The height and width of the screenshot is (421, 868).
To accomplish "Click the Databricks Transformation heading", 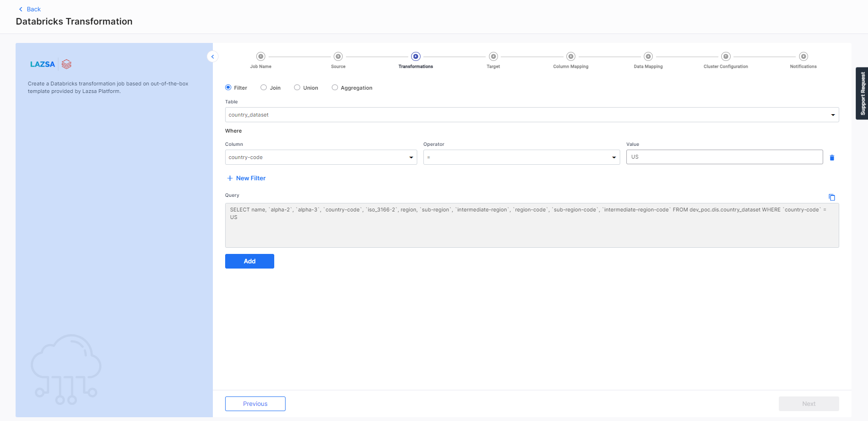I will (74, 22).
